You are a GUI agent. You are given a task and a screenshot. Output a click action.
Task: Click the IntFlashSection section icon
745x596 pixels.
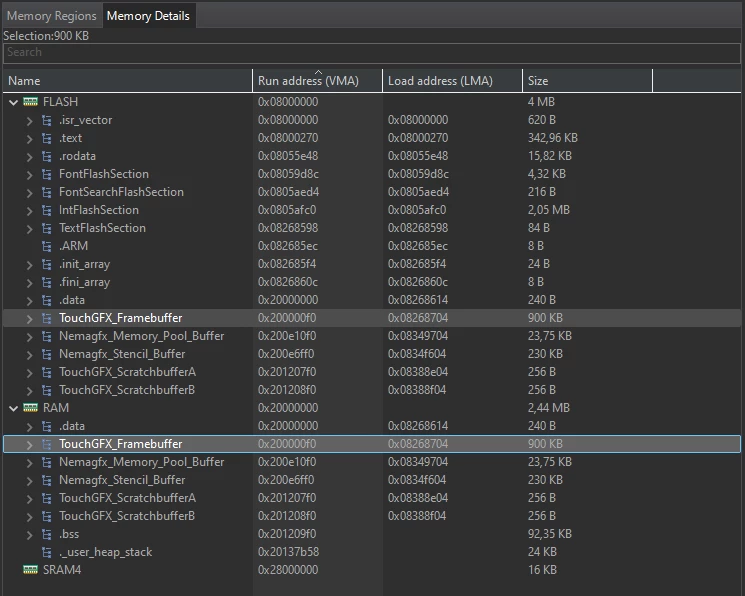click(x=47, y=210)
